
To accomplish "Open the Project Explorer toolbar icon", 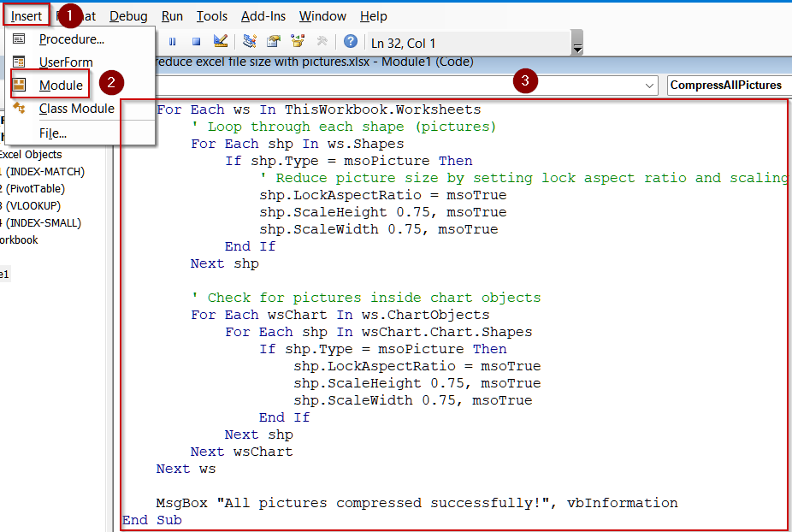I will coord(251,41).
